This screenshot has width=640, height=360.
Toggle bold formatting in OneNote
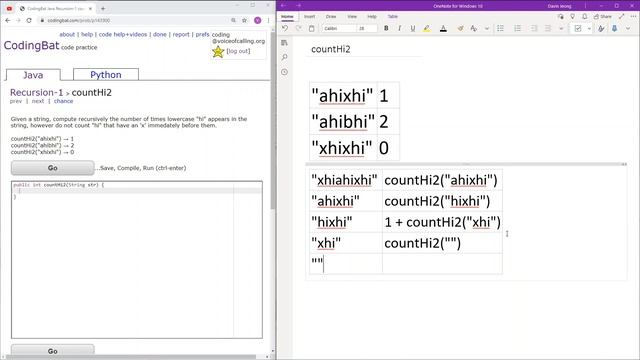tap(386, 28)
